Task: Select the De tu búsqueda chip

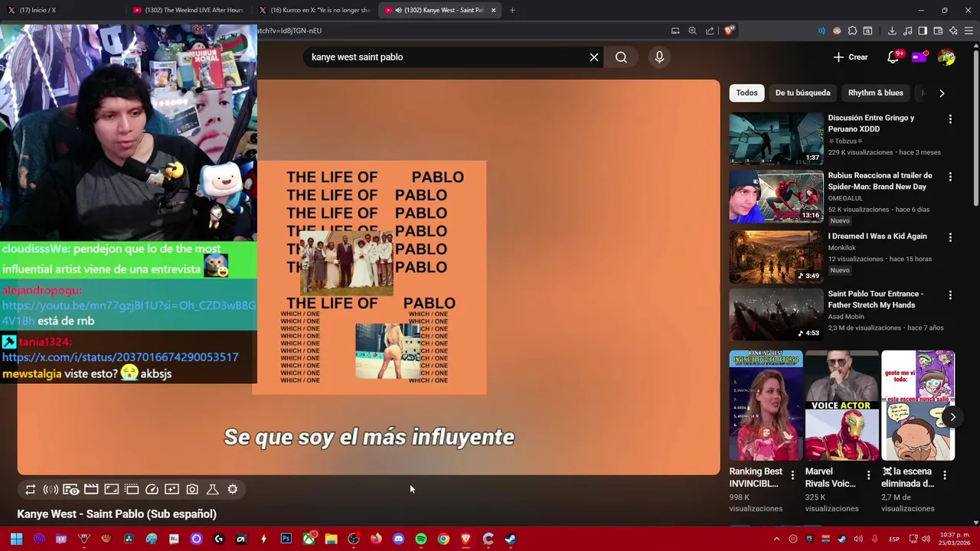Action: [802, 93]
